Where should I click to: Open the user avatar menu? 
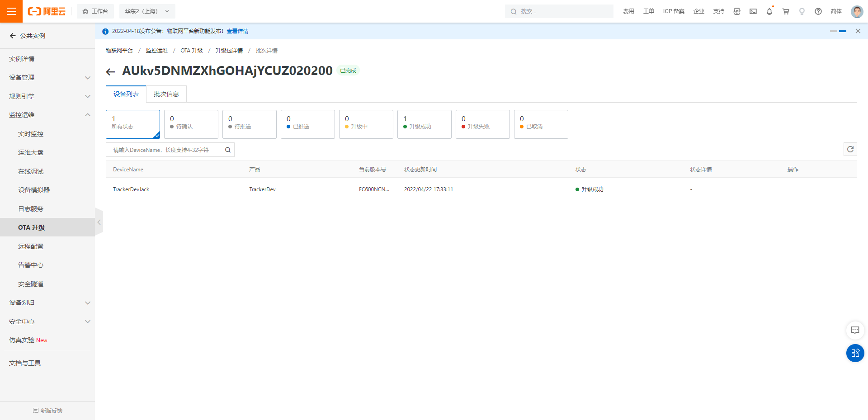(x=857, y=11)
